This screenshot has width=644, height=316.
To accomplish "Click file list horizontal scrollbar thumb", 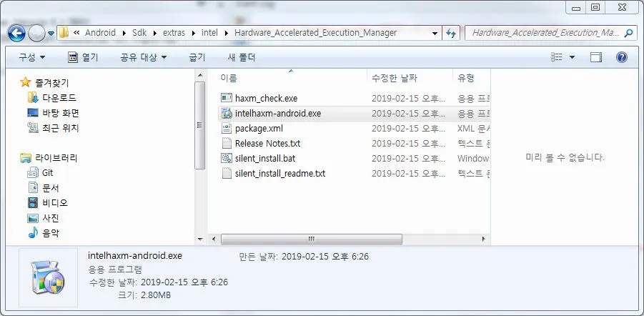I will [312, 239].
